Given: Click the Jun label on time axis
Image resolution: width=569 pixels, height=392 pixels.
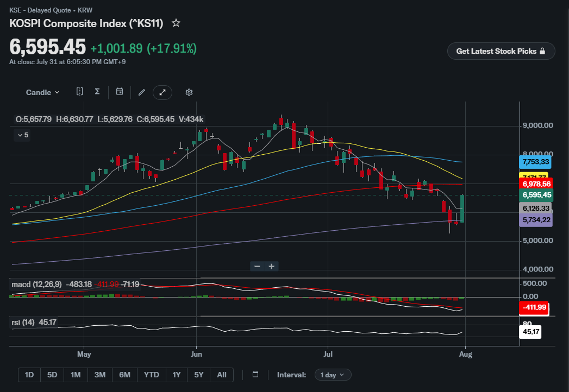Looking at the screenshot, I should pos(196,355).
